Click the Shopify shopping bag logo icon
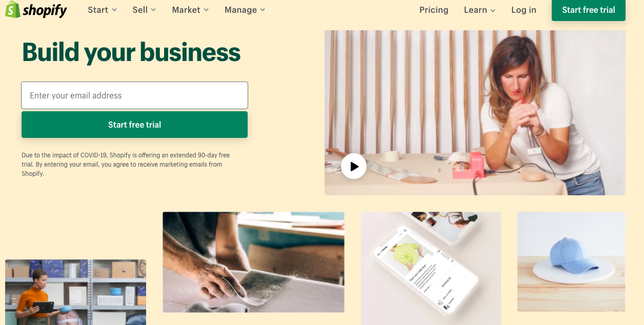This screenshot has height=325, width=644. (x=13, y=9)
